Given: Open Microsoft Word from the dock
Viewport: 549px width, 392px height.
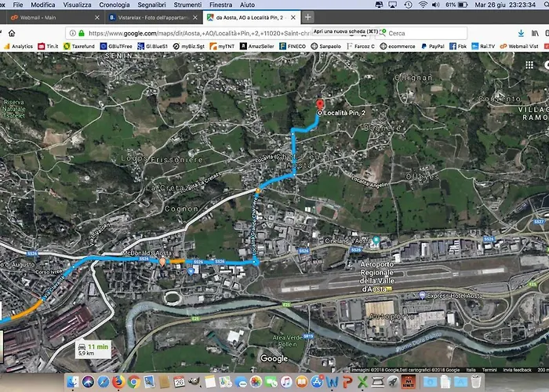Looking at the screenshot, I should [333, 382].
